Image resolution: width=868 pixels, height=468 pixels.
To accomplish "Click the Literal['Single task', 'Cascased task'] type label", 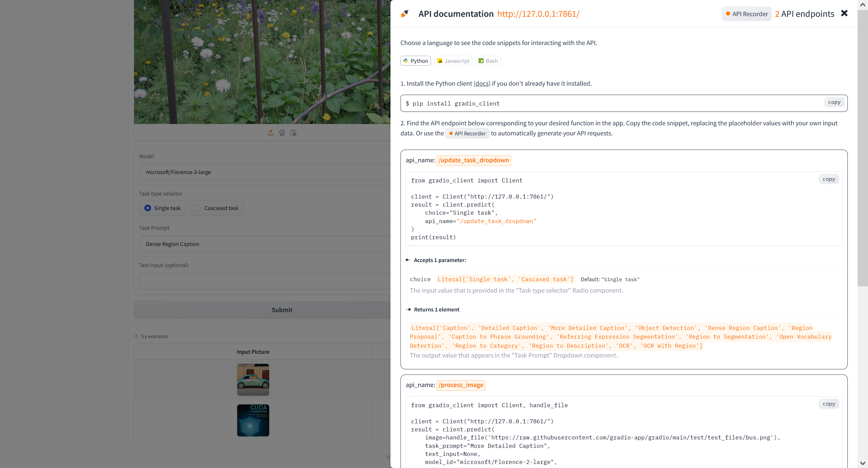I will click(505, 279).
